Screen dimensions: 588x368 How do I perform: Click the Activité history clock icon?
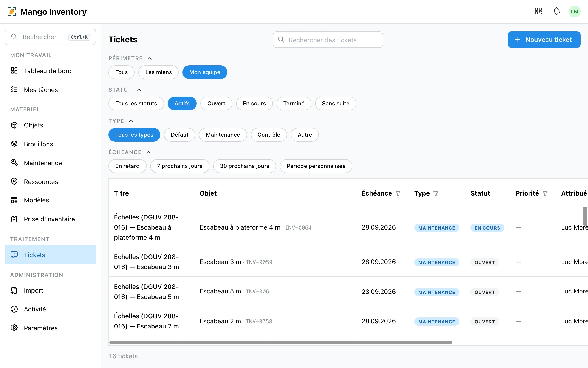[x=14, y=309]
